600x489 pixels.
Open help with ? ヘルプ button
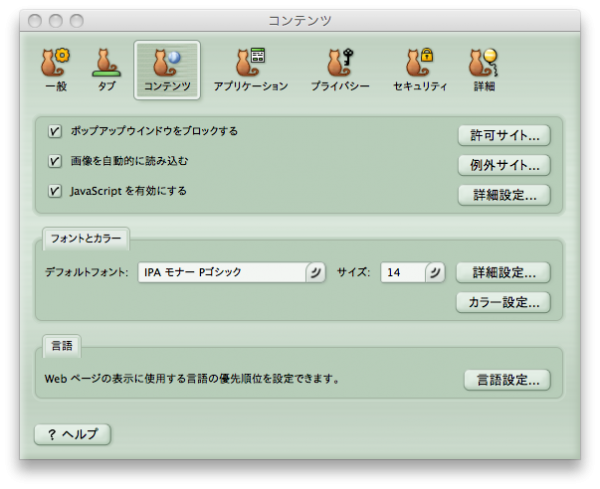point(73,434)
